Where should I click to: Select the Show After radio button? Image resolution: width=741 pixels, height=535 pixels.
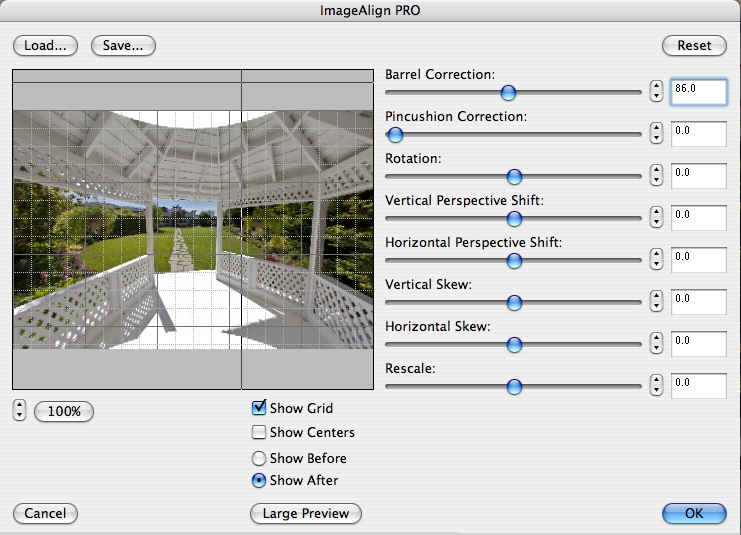(259, 481)
